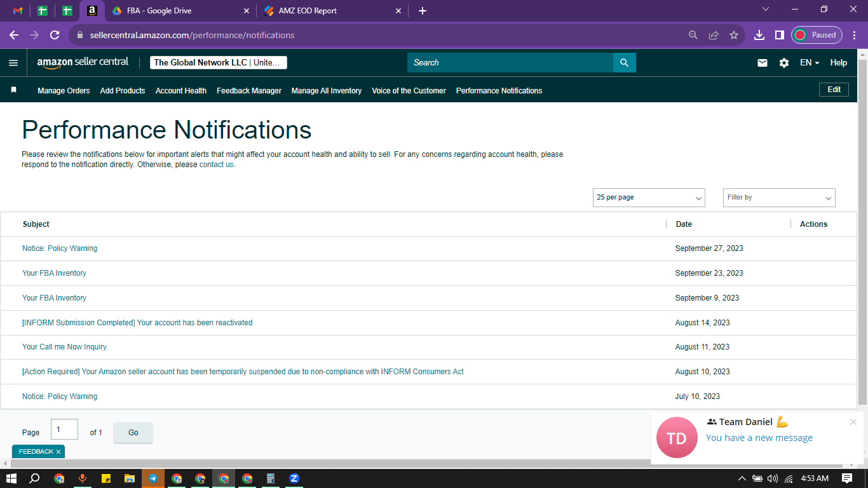
Task: Dismiss the Team Daniel message popup
Action: [x=853, y=422]
